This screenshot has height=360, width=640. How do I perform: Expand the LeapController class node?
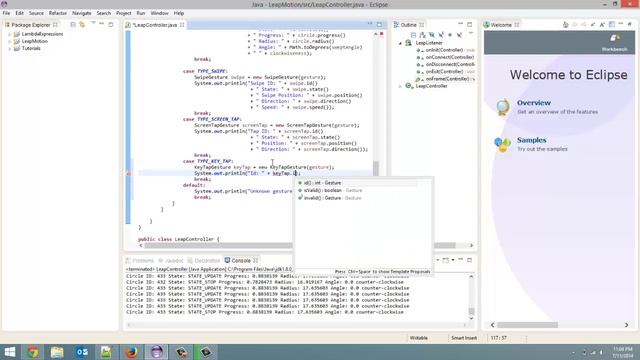(400, 86)
